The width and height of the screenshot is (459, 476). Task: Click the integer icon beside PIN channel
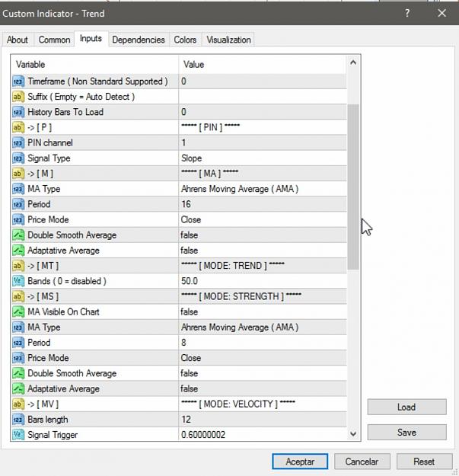[x=18, y=143]
